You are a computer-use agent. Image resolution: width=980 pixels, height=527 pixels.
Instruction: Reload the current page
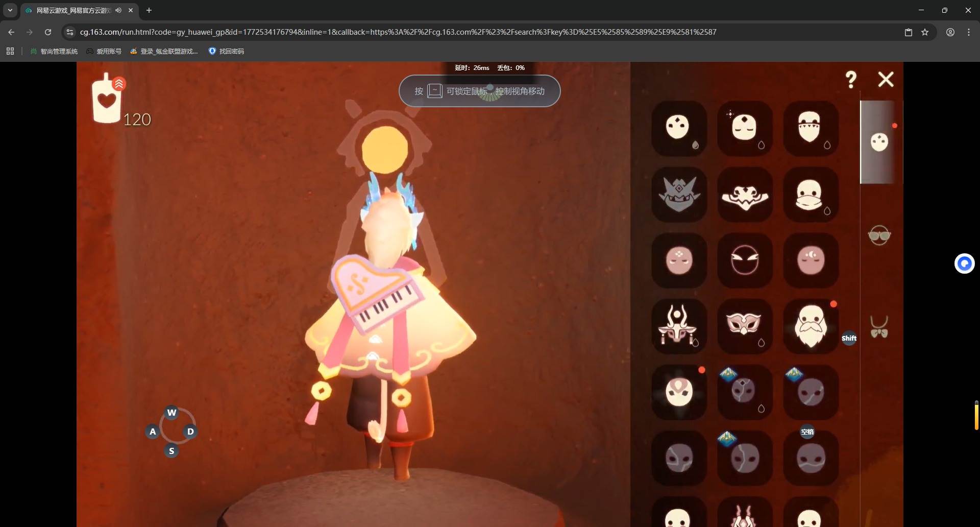tap(48, 32)
